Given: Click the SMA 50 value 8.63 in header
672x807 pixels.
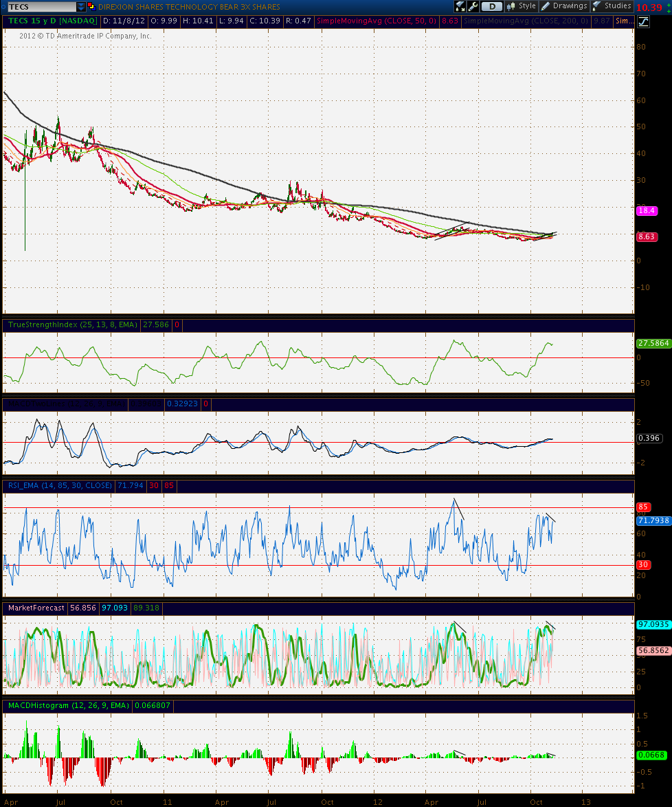Looking at the screenshot, I should pos(449,21).
